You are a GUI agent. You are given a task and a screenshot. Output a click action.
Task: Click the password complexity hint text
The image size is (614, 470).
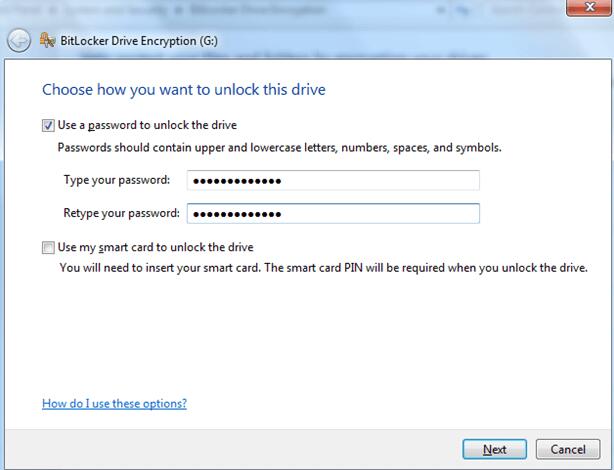tap(280, 148)
